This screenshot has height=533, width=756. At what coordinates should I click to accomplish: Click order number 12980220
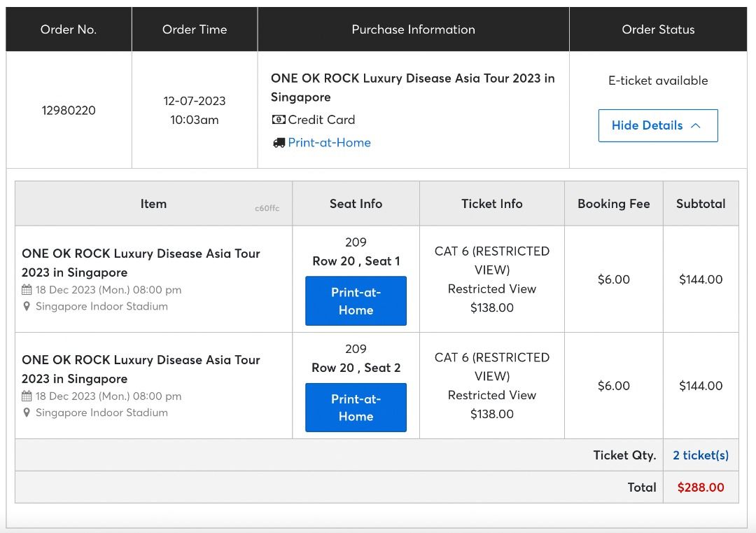69,111
